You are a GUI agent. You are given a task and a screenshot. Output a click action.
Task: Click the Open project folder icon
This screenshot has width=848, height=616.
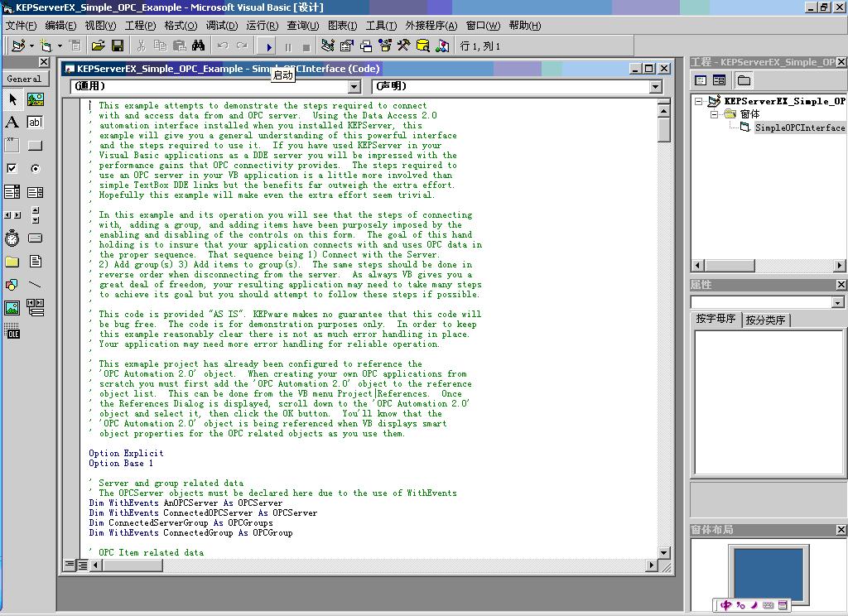pos(99,46)
